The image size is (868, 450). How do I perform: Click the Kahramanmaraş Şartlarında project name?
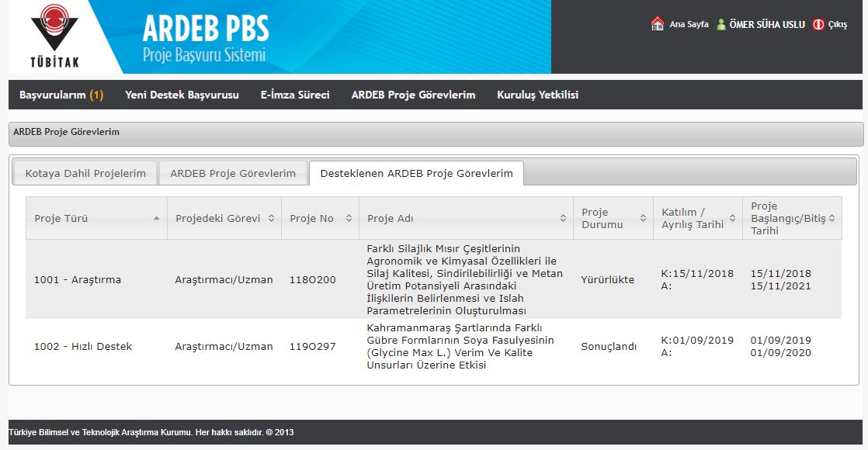click(x=460, y=347)
